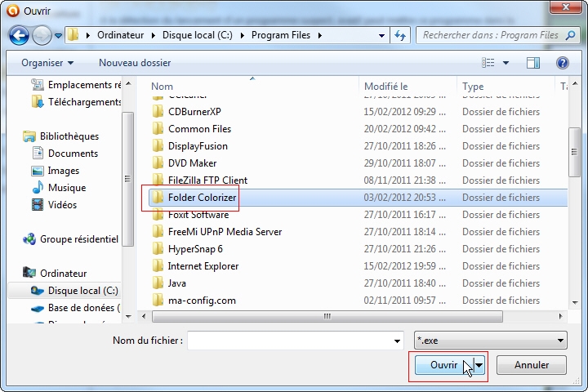Click the CDBurnerXP folder icon
This screenshot has width=588, height=392.
click(x=158, y=111)
